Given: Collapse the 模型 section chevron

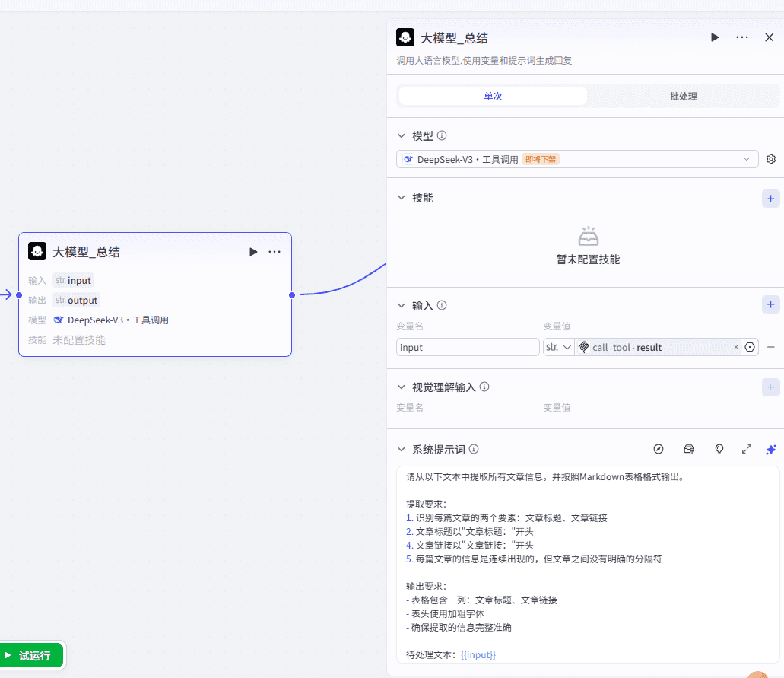Looking at the screenshot, I should pos(402,136).
